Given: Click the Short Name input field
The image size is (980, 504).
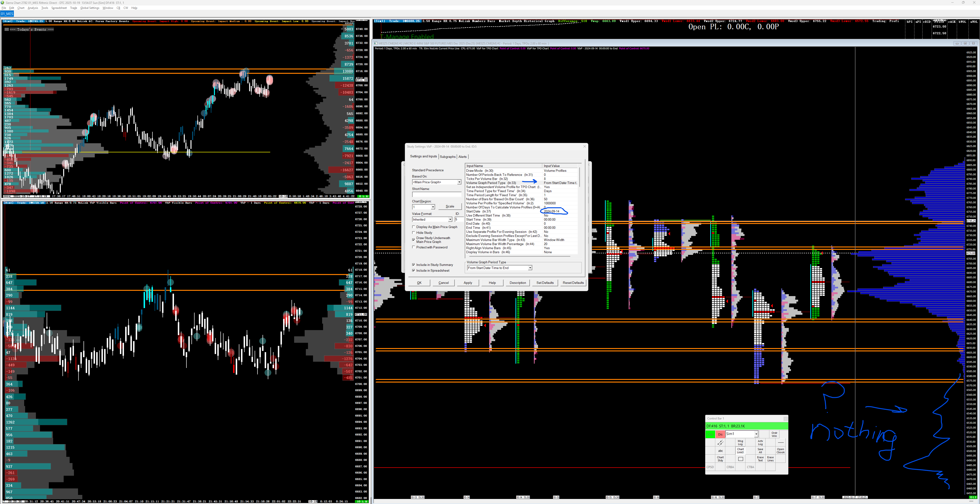Looking at the screenshot, I should pos(436,195).
